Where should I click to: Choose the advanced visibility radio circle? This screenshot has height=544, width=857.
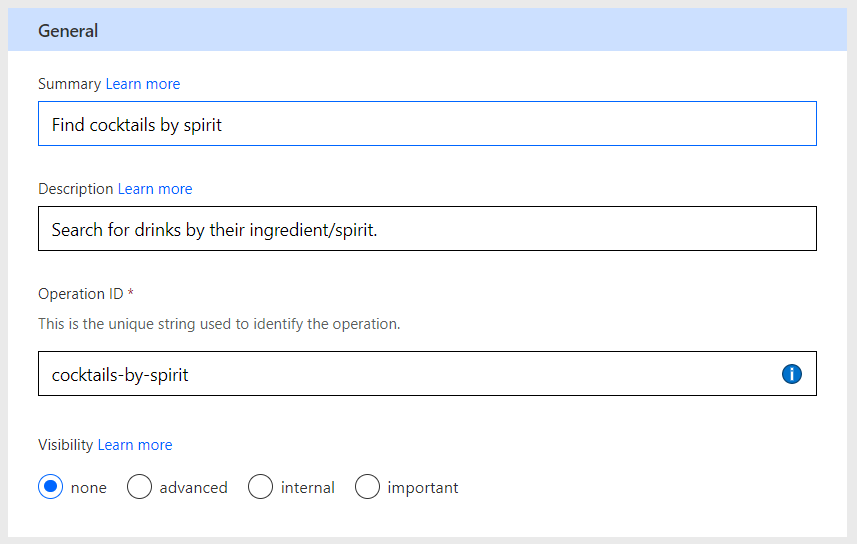click(139, 487)
